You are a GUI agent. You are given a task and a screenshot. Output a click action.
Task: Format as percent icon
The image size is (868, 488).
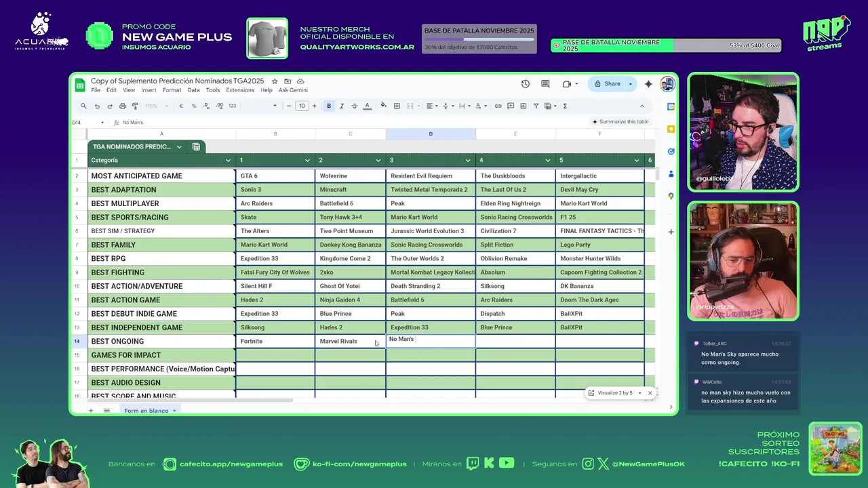coord(194,106)
